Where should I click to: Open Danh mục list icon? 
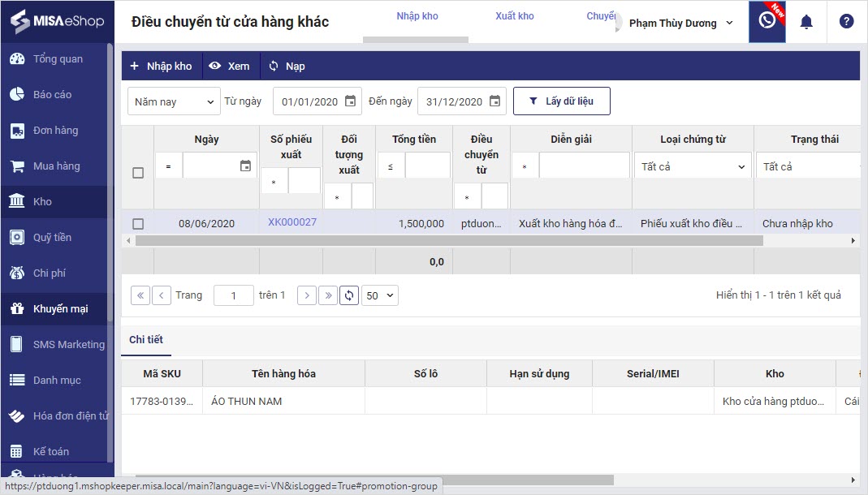pyautogui.click(x=17, y=380)
